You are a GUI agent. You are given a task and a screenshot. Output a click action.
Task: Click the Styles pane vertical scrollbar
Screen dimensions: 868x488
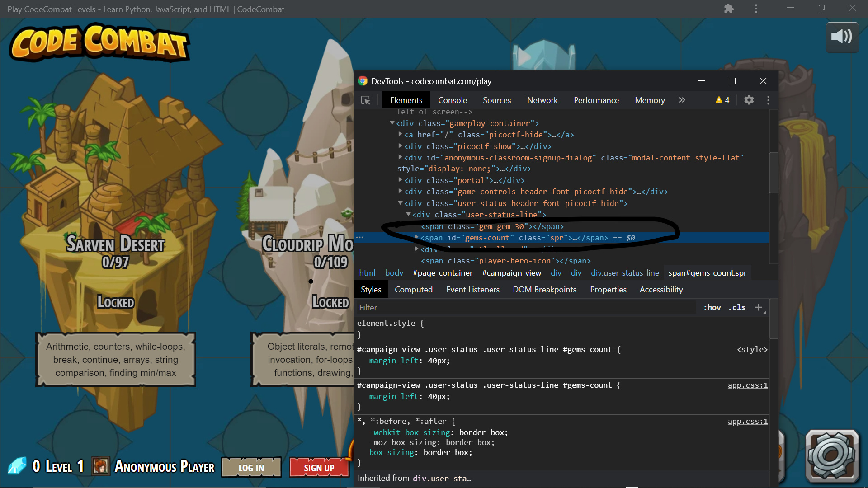tap(774, 319)
